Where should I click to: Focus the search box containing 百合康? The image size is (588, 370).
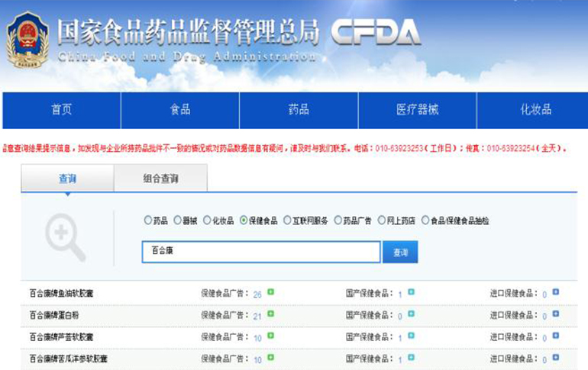pos(261,252)
